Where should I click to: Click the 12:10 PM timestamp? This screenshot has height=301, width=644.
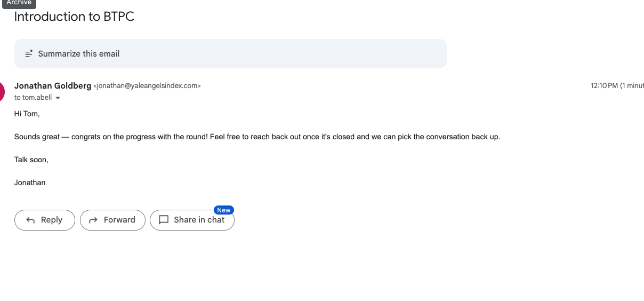[x=604, y=85]
